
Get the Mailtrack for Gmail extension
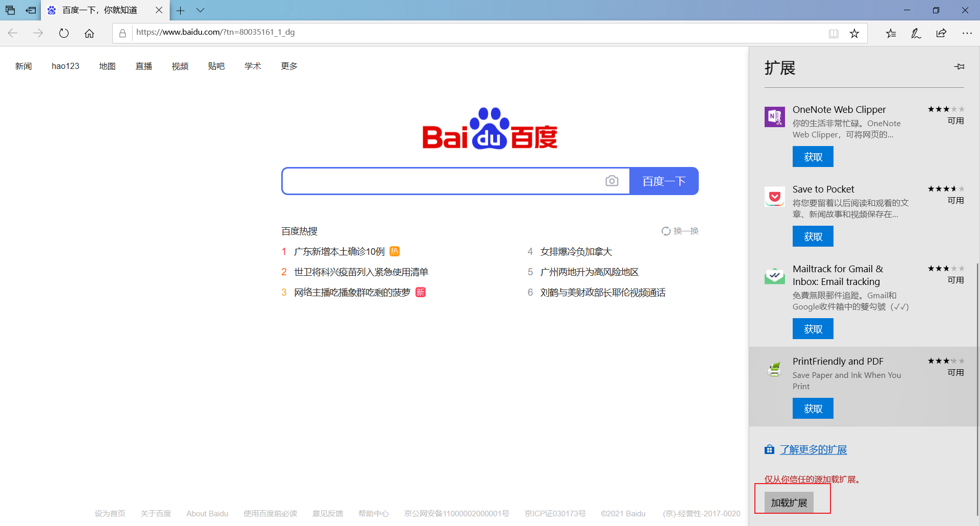coord(813,329)
